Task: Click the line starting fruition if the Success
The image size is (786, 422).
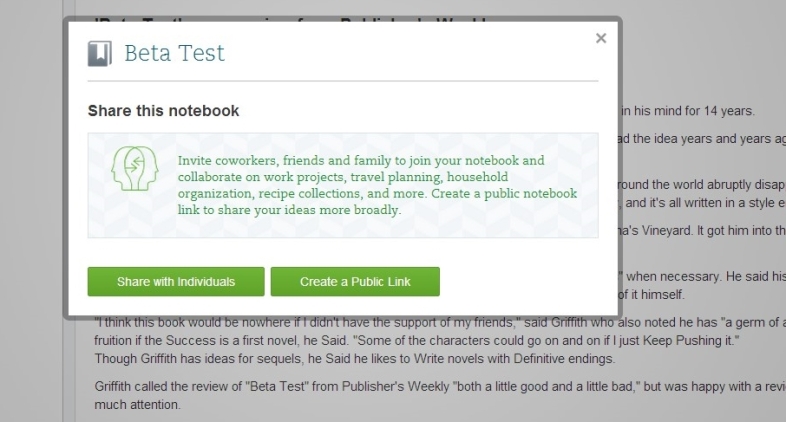Action: tap(417, 341)
